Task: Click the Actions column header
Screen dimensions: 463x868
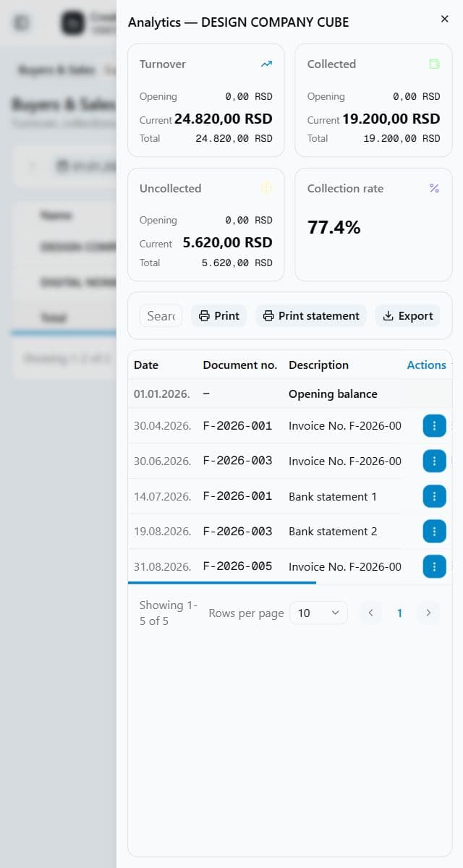Action: (x=427, y=365)
